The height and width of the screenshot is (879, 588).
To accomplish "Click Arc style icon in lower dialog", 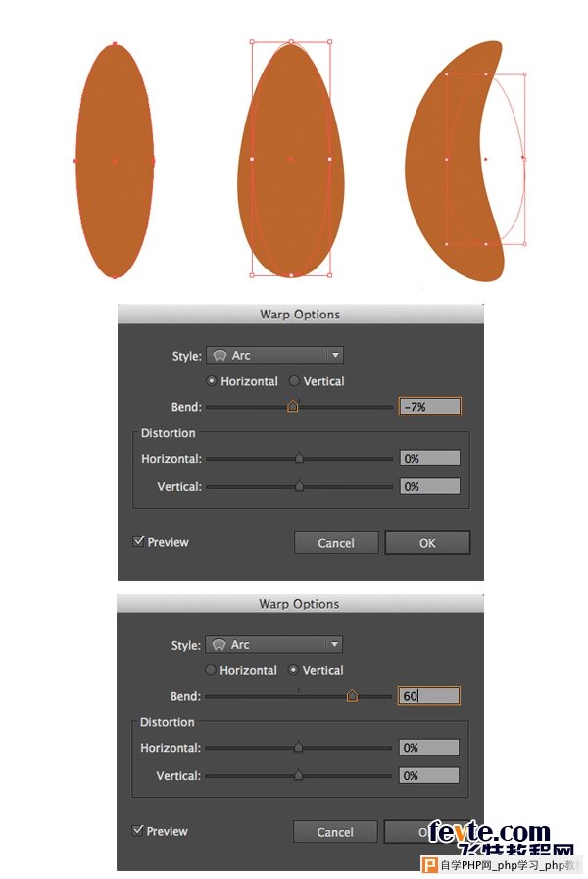I will tap(219, 645).
